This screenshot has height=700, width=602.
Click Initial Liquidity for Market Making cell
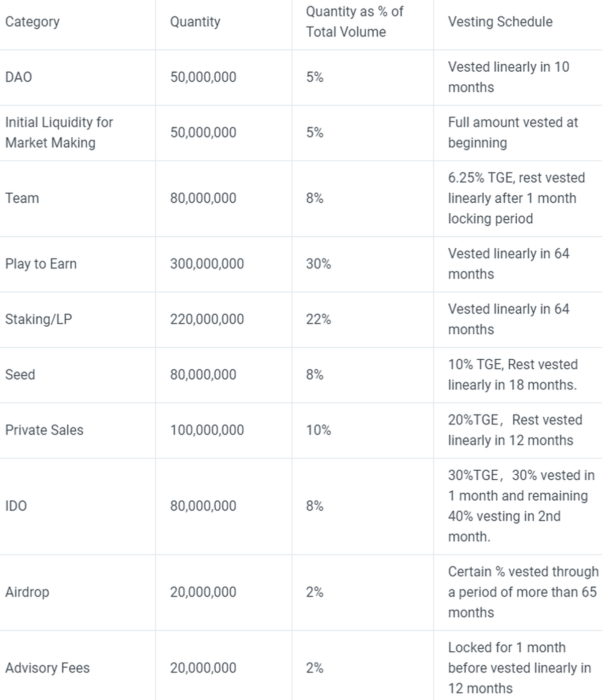click(59, 132)
